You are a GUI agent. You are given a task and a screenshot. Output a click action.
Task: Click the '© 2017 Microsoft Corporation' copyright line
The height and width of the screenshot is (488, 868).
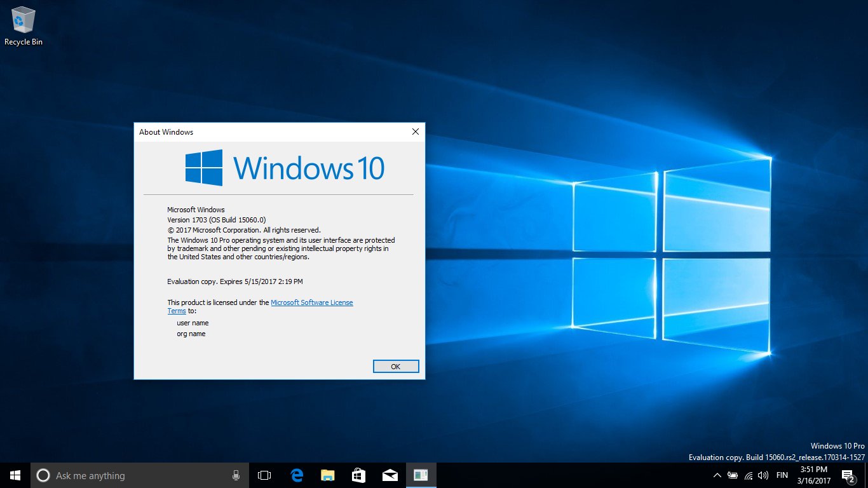click(244, 230)
